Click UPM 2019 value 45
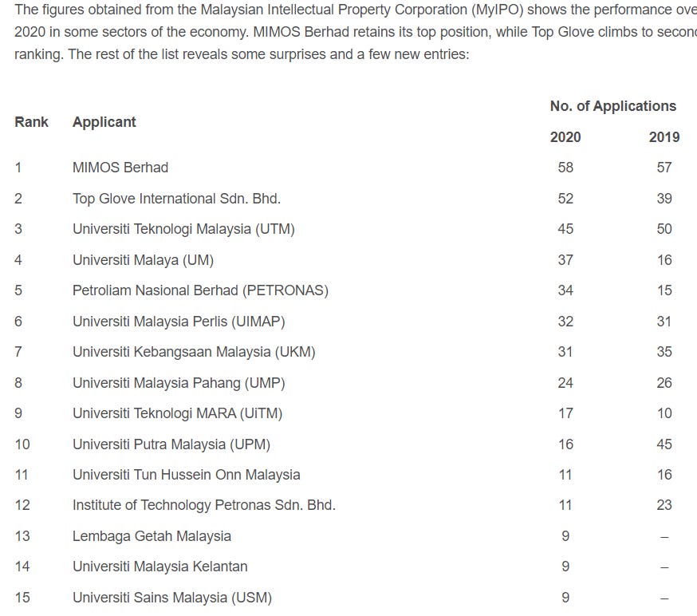 (664, 444)
